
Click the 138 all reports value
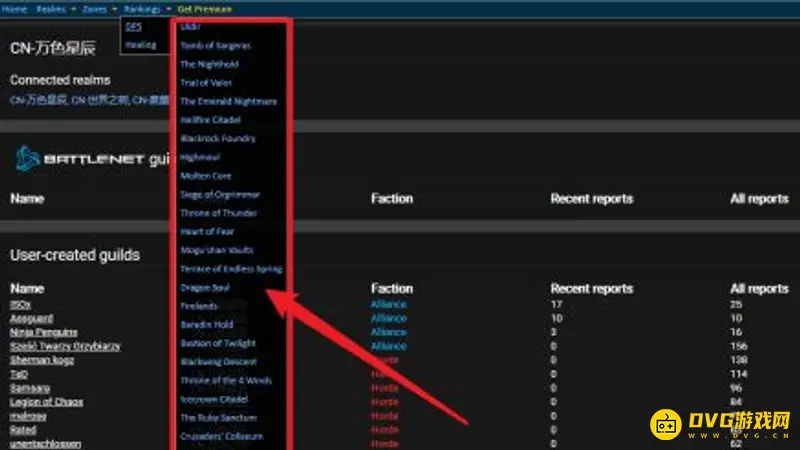coord(738,360)
